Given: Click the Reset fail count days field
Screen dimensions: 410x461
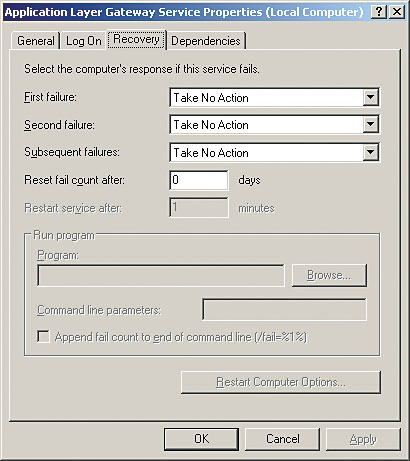Looking at the screenshot, I should point(199,180).
